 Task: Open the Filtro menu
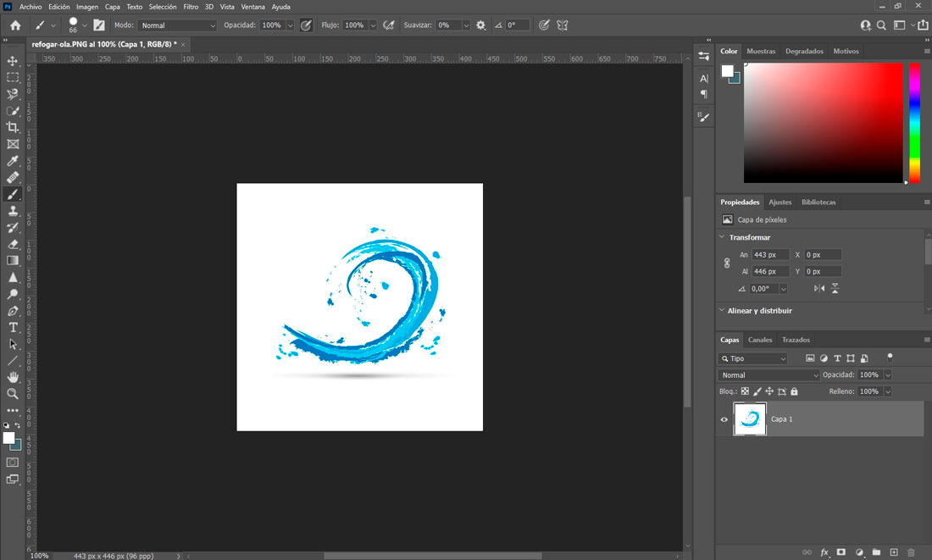tap(191, 7)
